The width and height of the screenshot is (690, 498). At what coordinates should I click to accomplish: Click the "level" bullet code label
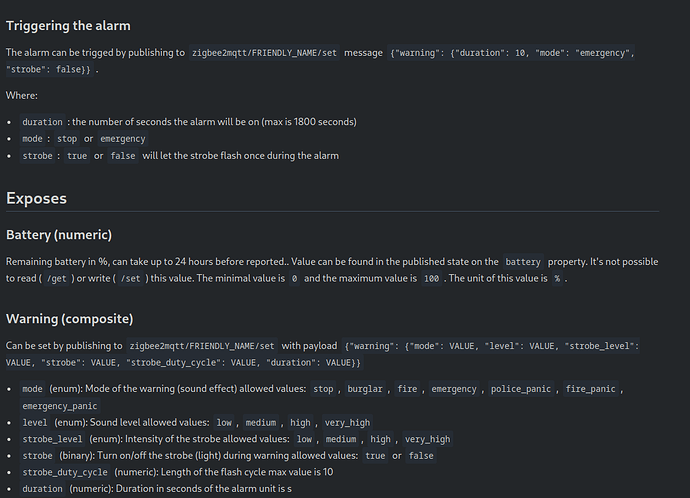coord(33,423)
